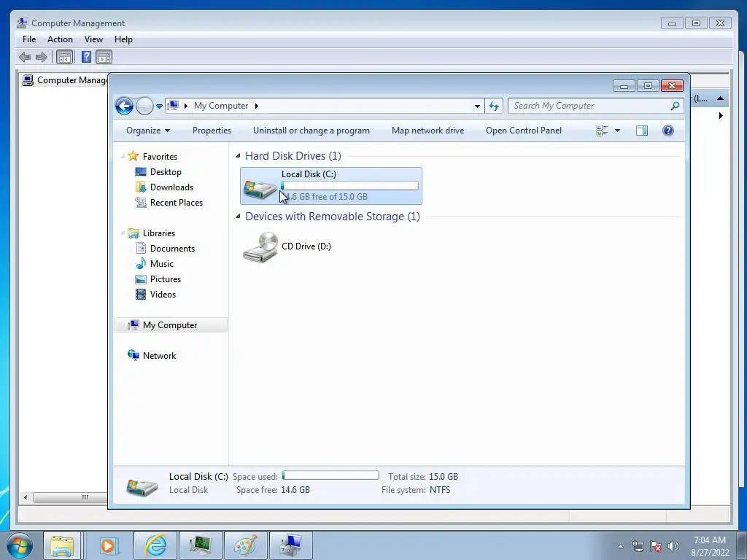Select Downloads under Favorites
Image resolution: width=747 pixels, height=560 pixels.
tap(171, 187)
